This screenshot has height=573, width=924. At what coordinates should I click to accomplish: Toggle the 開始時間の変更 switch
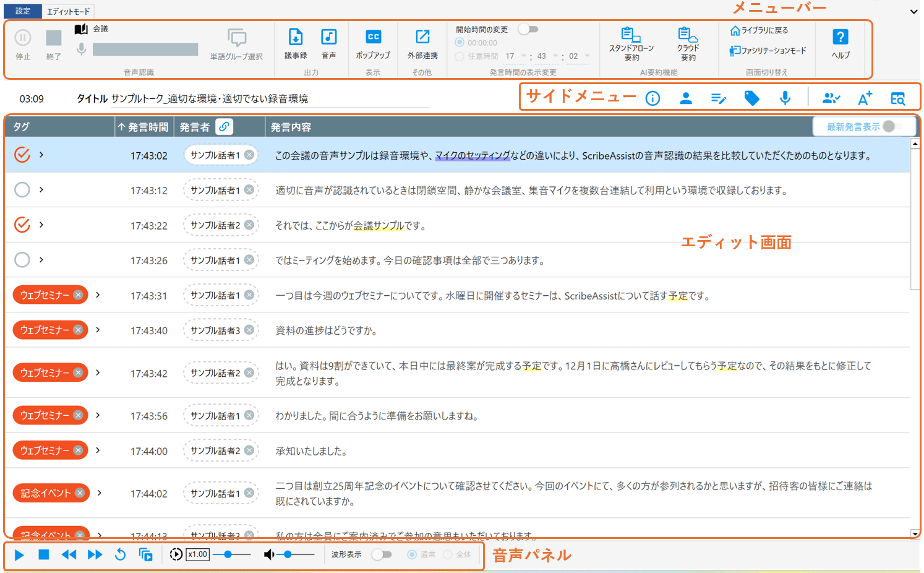[x=528, y=29]
